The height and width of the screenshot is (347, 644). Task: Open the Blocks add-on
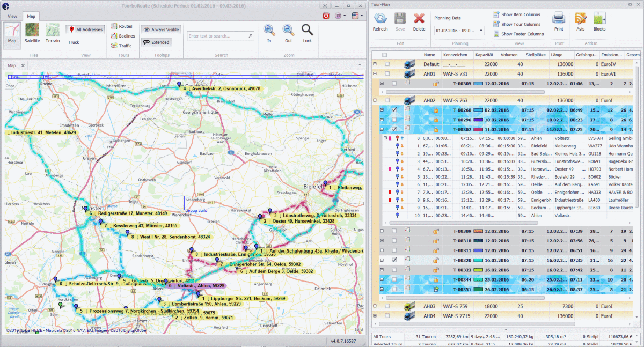tap(599, 23)
